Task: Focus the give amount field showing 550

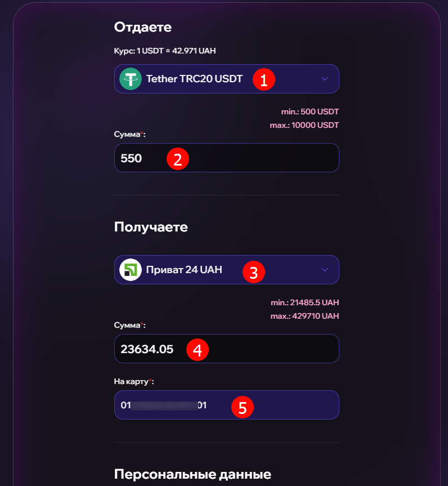Action: click(x=227, y=158)
